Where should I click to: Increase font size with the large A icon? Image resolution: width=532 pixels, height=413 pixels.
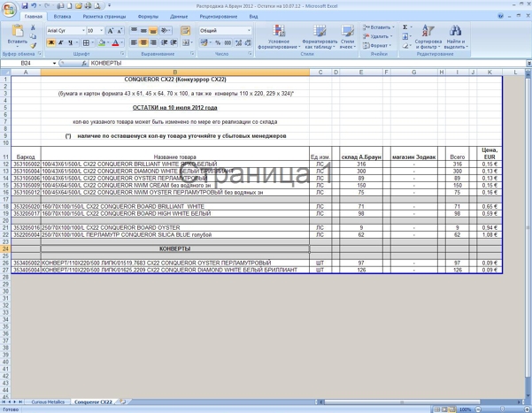pos(111,31)
